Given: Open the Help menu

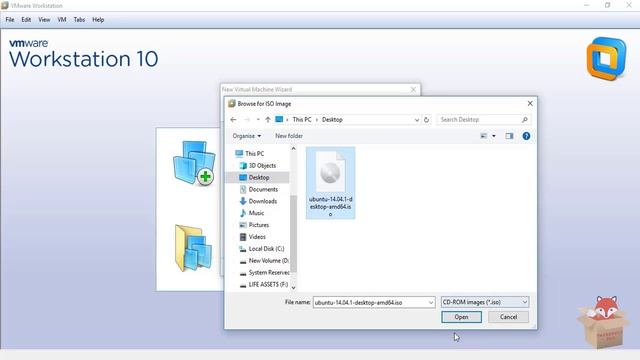Looking at the screenshot, I should (98, 20).
